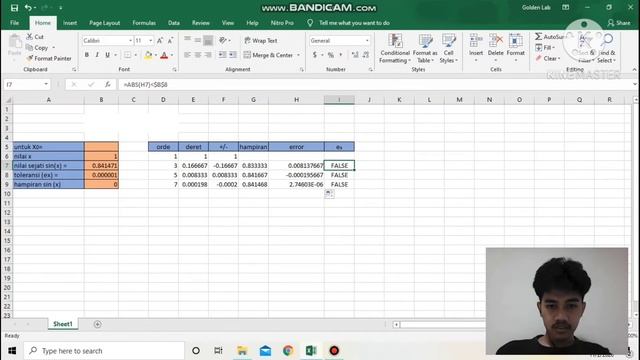Screen dimensions: 640x360
Task: Toggle Middle Align for cell text
Action: [198, 40]
